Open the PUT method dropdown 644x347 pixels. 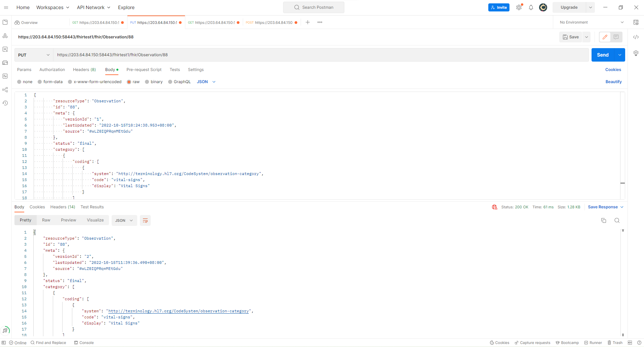34,55
